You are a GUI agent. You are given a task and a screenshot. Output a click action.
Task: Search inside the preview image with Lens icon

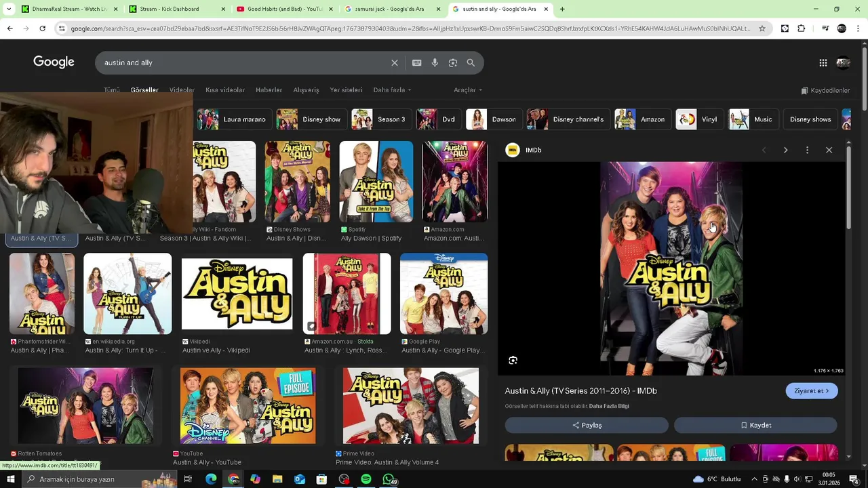click(513, 361)
